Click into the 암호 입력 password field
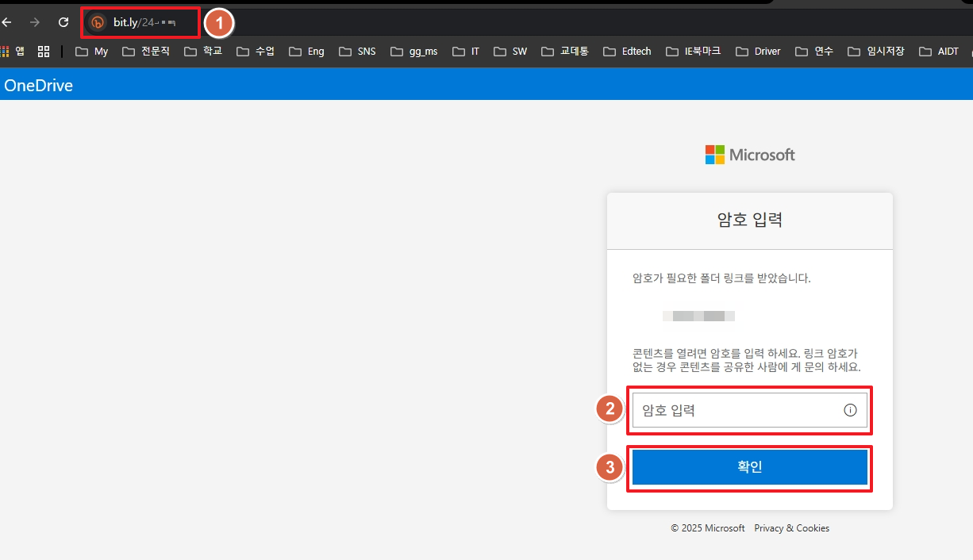The image size is (973, 560). coord(750,410)
